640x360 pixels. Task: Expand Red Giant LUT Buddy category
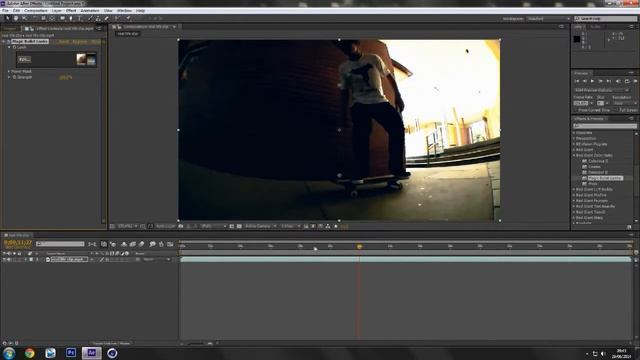[574, 189]
